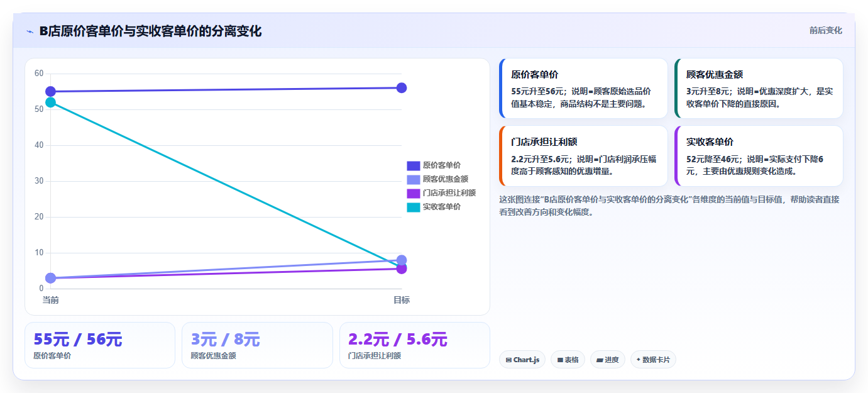868x393 pixels.
Task: Toggle the 原价客单价 legend swatch
Action: click(413, 165)
